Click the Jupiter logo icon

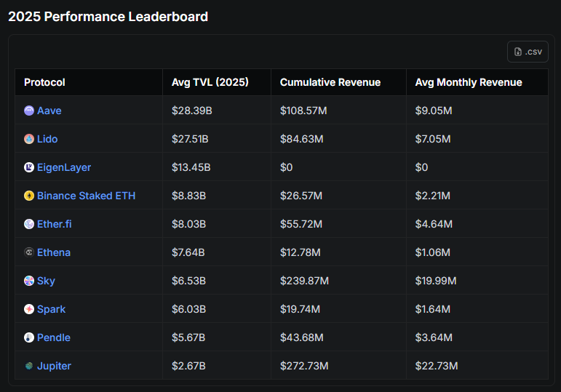(x=29, y=366)
